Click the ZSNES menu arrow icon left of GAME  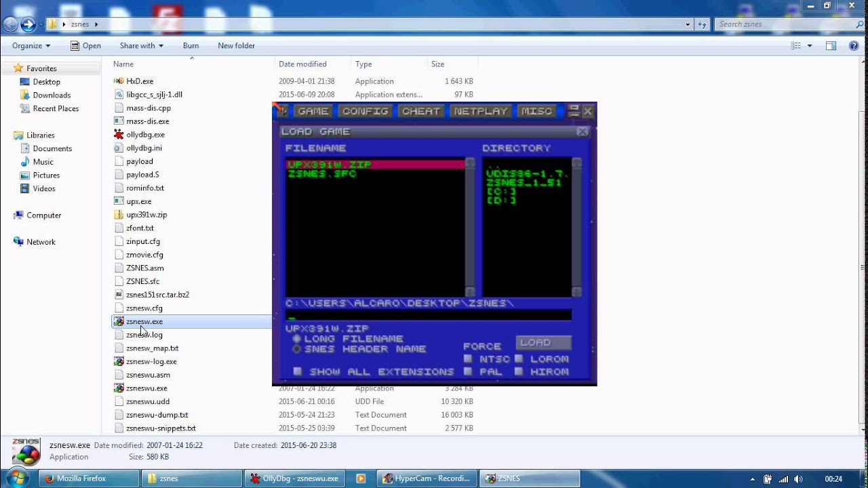pos(282,111)
